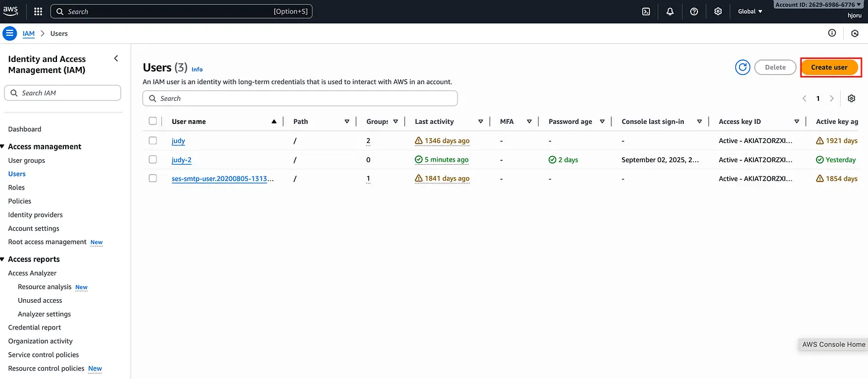Go to the next page arrow
This screenshot has width=868, height=379.
pos(832,98)
